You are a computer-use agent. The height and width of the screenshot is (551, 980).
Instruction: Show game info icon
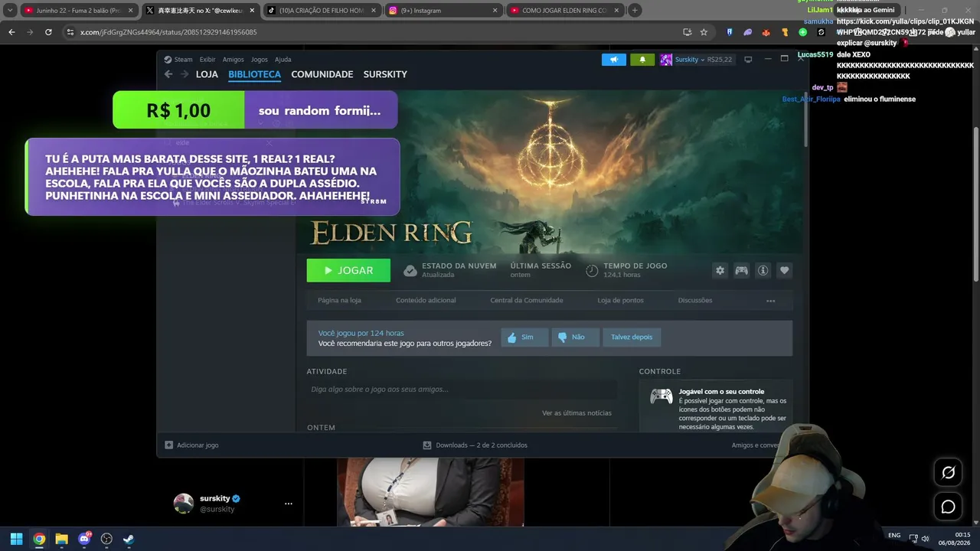pos(763,270)
